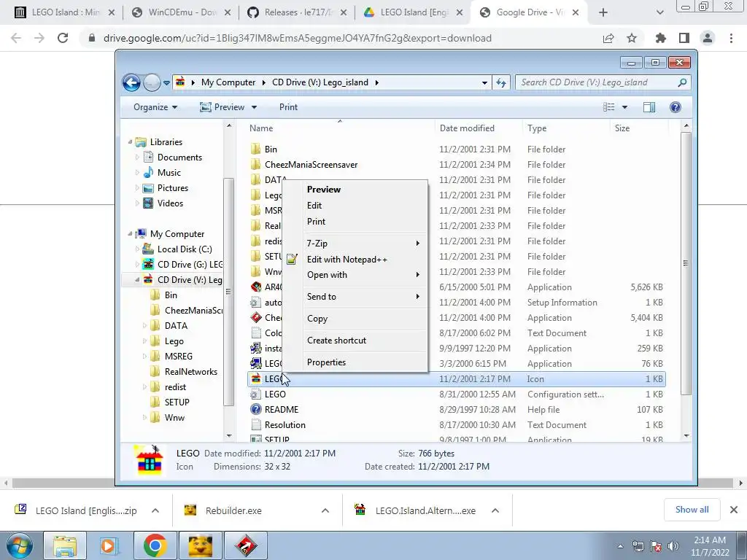Viewport: 747px width, 560px height.
Task: Open options for LEGO Island zip download
Action: [x=155, y=510]
